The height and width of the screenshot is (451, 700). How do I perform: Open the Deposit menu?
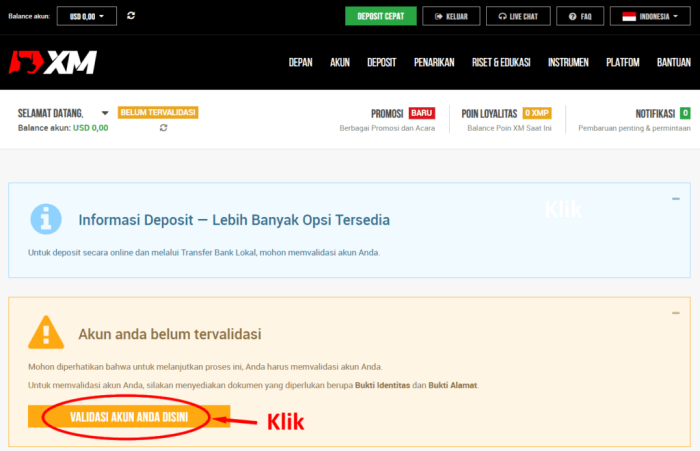coord(382,63)
